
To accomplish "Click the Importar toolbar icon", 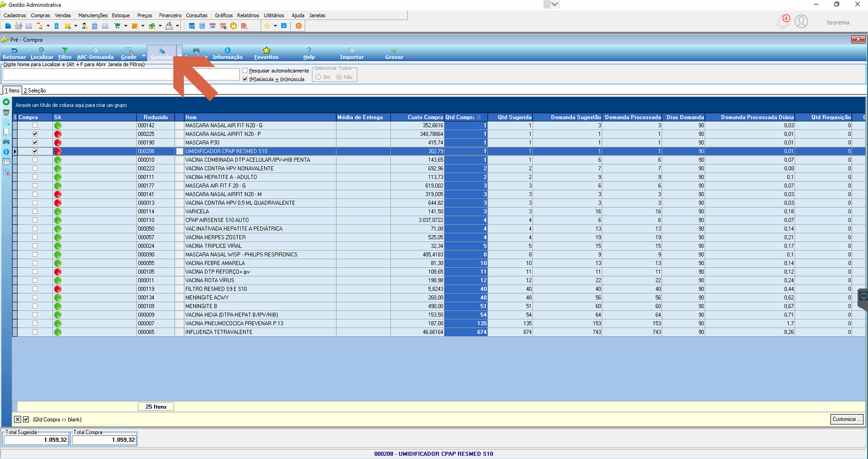I will pos(351,53).
